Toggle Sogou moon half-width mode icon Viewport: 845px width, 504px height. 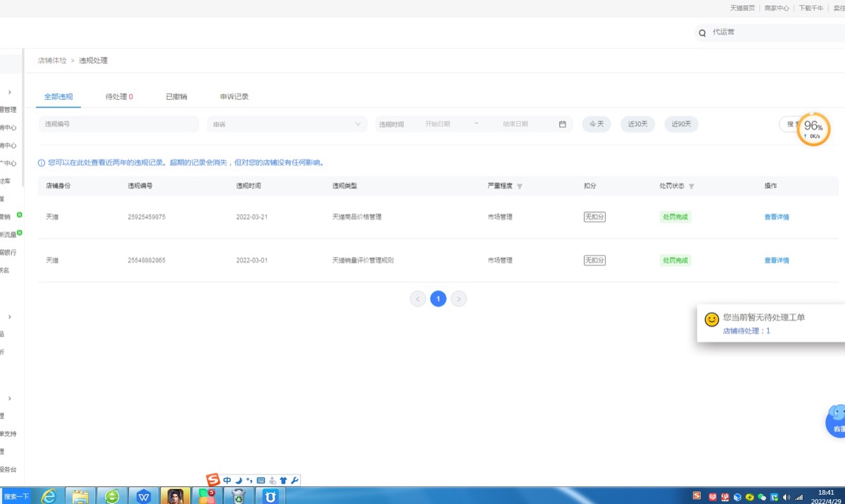[238, 480]
